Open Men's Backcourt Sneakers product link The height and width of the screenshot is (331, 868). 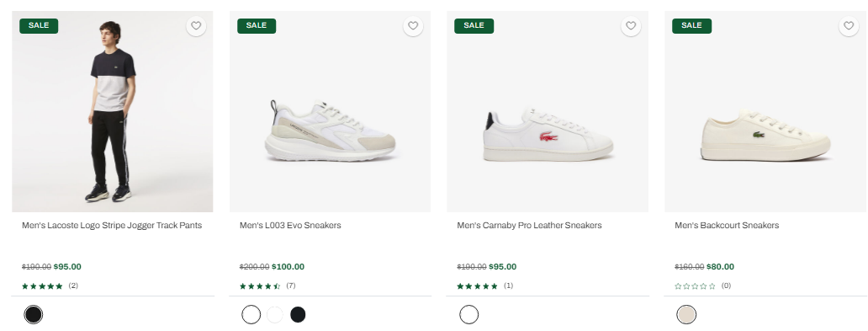click(727, 225)
